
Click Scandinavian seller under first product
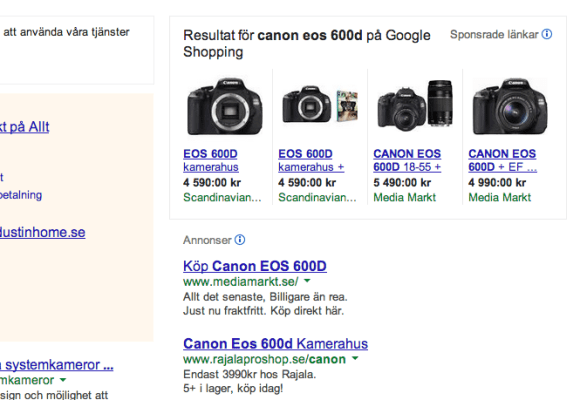coord(222,197)
